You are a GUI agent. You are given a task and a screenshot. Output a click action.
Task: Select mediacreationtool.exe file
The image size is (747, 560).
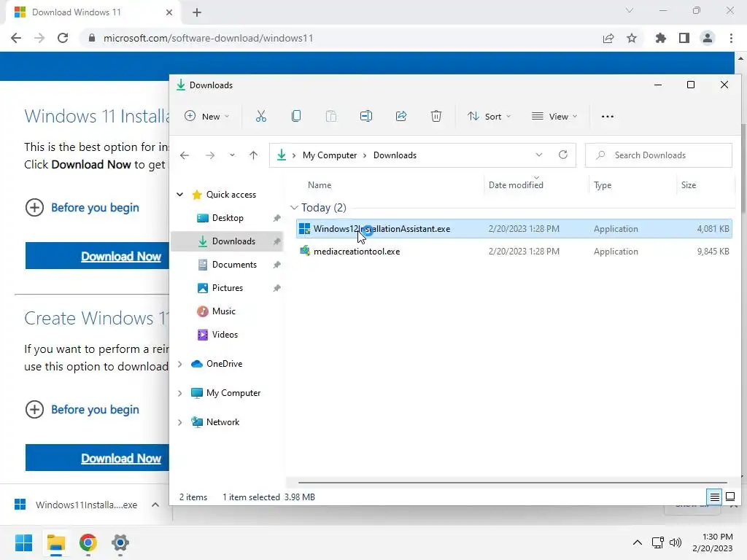click(514, 252)
